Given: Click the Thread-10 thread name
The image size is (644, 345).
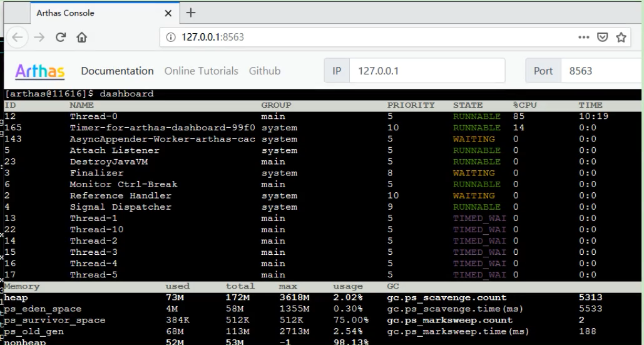Looking at the screenshot, I should pyautogui.click(x=96, y=229).
